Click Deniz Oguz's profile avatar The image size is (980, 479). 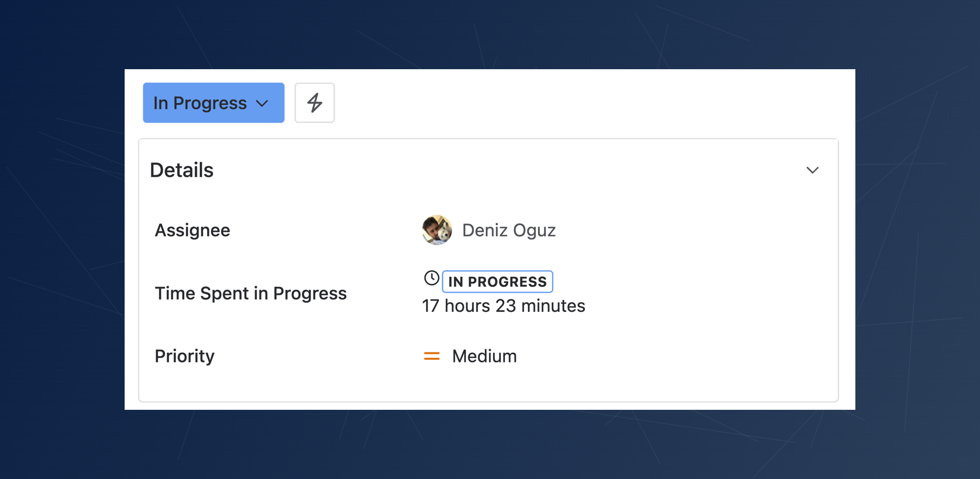click(x=436, y=230)
